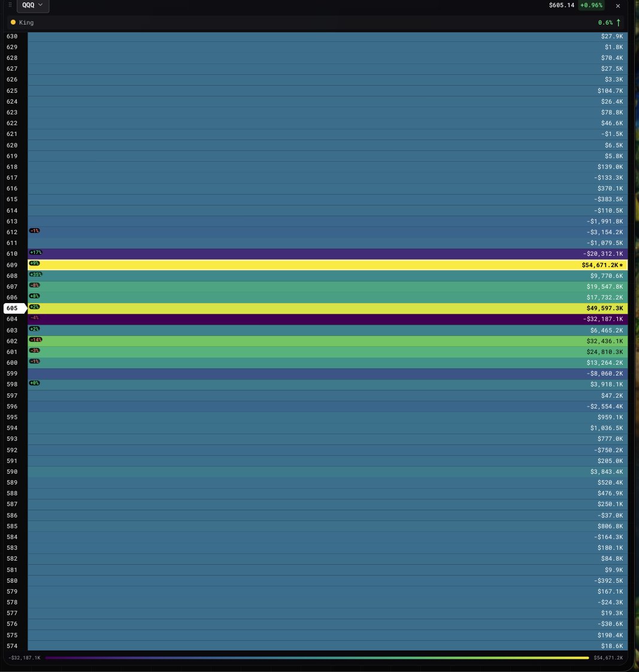The image size is (639, 672).
Task: Select the -$8,060.2K value at strike 599
Action: (x=605, y=374)
